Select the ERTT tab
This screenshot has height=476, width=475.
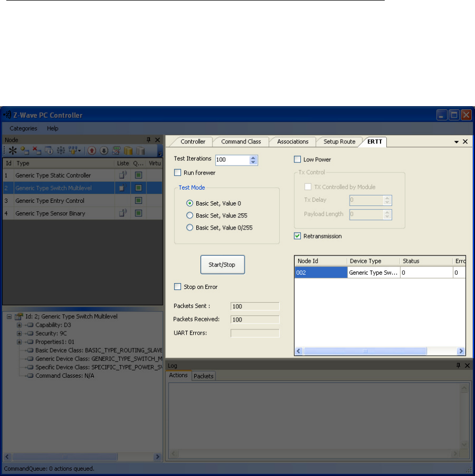pos(375,141)
